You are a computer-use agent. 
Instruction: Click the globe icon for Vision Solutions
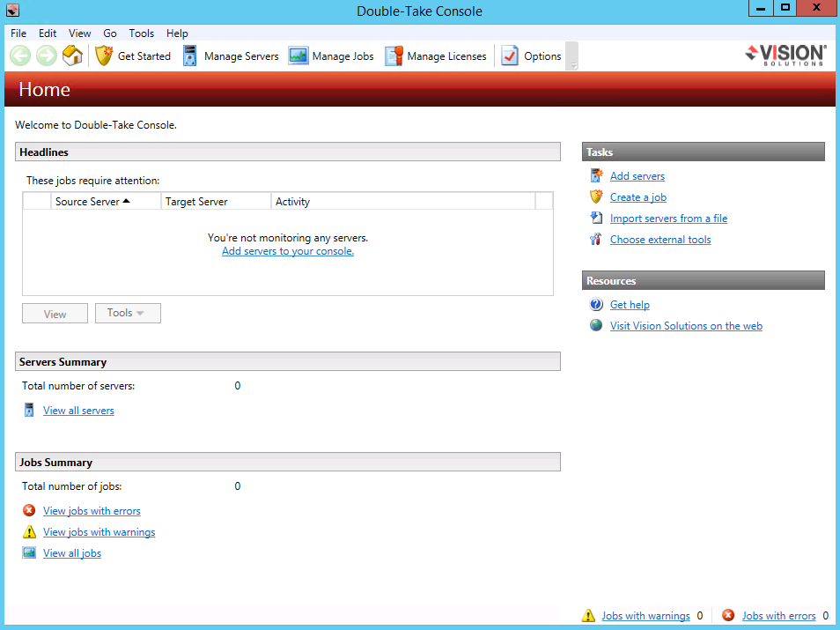tap(596, 325)
